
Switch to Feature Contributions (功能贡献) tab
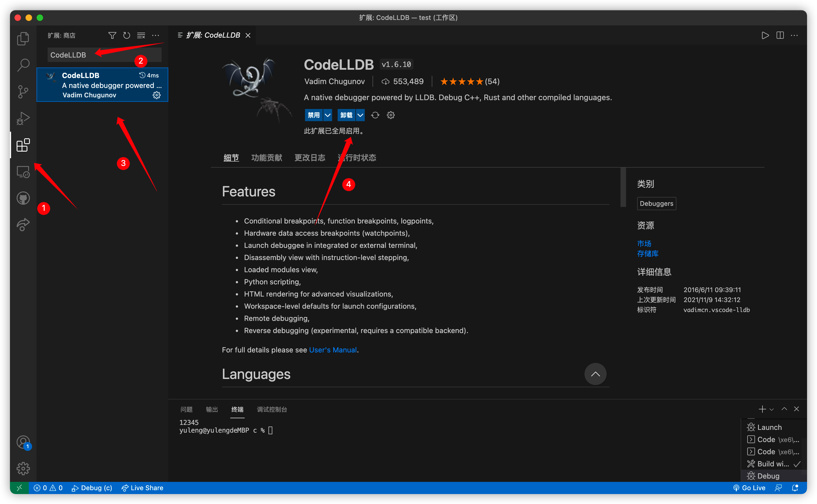pos(267,158)
